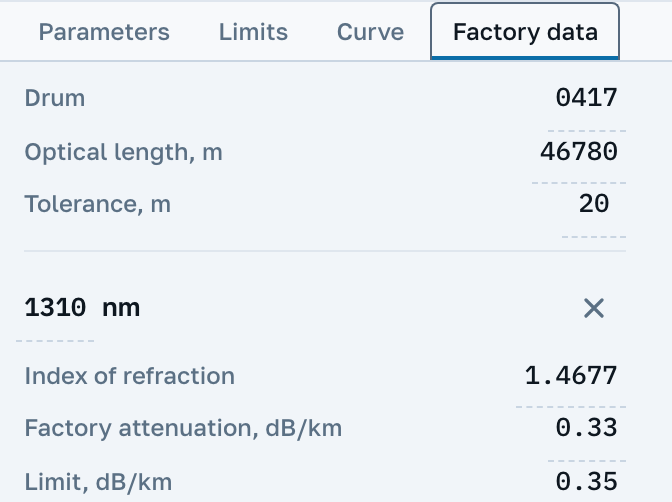
Task: Click the Limit, dB/km label
Action: pyautogui.click(x=98, y=481)
